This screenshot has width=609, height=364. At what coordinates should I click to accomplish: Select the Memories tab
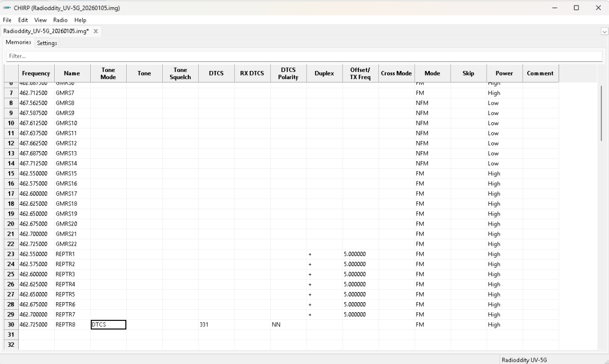click(x=18, y=43)
